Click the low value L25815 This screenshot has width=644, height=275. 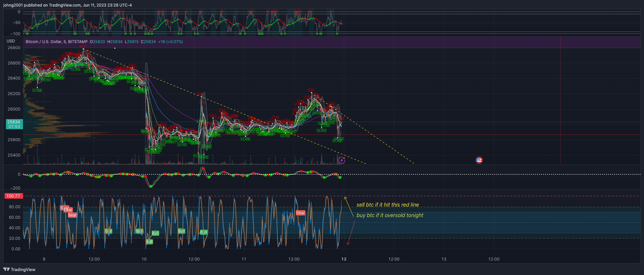point(132,42)
